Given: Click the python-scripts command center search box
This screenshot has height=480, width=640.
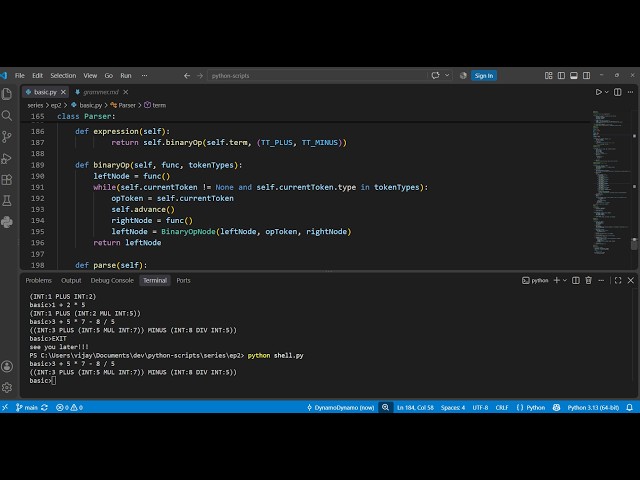Looking at the screenshot, I should tap(317, 76).
